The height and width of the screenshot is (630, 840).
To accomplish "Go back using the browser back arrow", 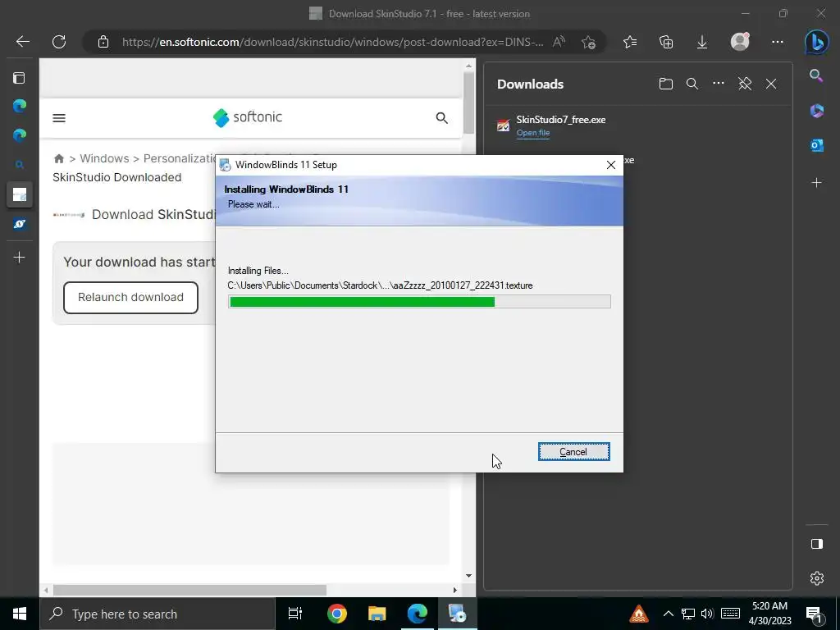I will [x=22, y=42].
